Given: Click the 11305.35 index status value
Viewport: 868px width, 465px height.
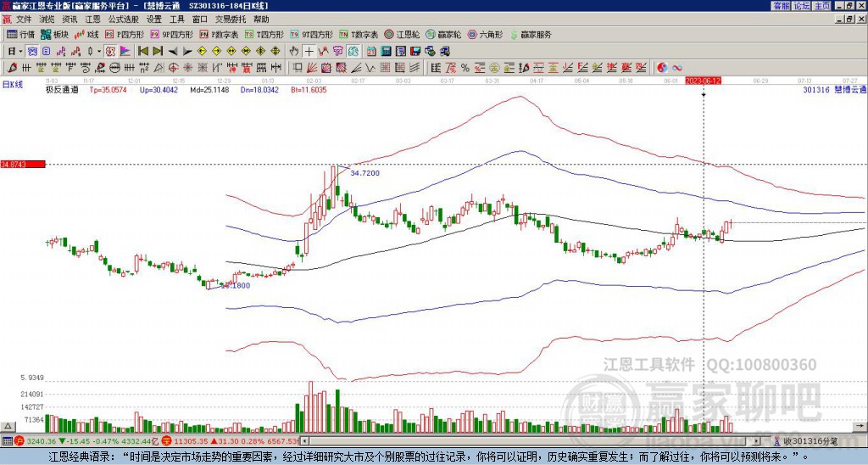Looking at the screenshot, I should (x=190, y=441).
